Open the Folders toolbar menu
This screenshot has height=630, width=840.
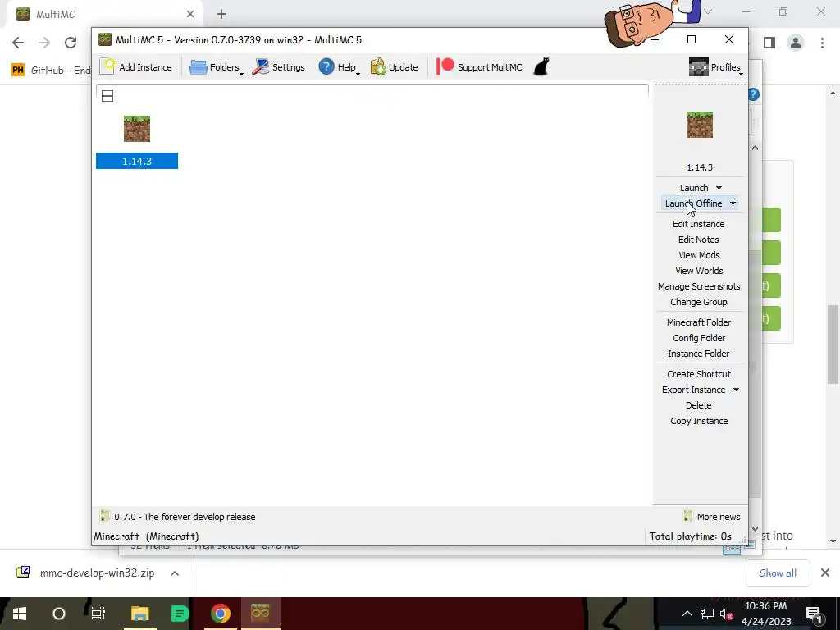tap(216, 67)
